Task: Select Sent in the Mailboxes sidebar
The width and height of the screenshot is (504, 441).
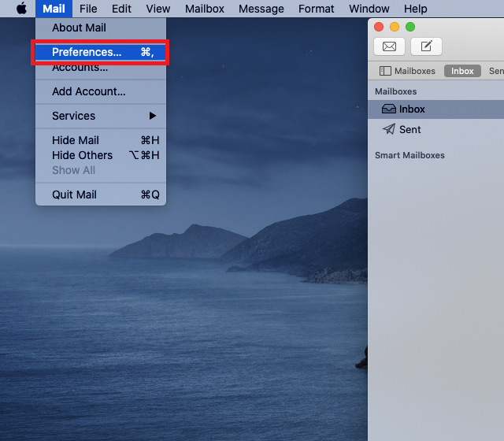Action: tap(435, 129)
